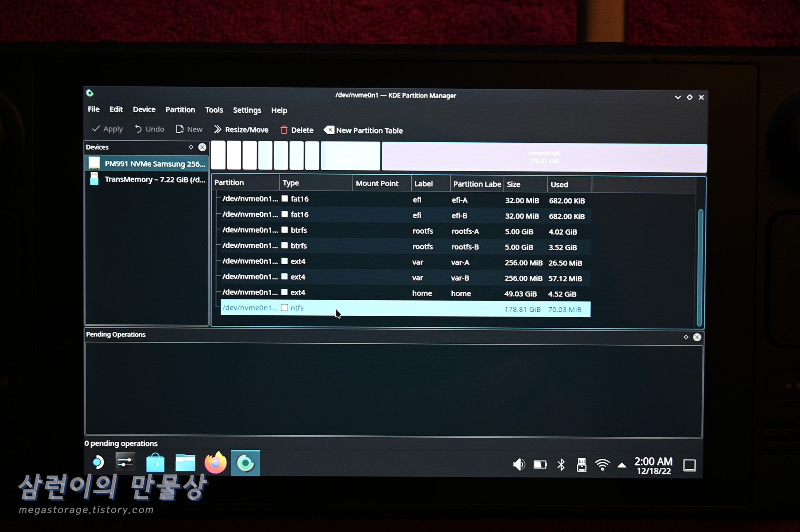Click the Wi-Fi network tray icon
Image resolution: width=800 pixels, height=532 pixels.
tap(602, 464)
